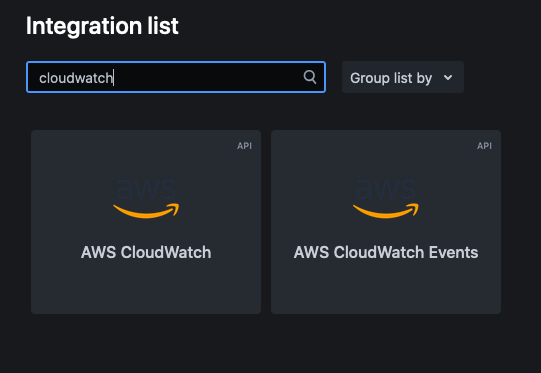Click the search magnifier icon
This screenshot has height=373, width=541.
309,77
